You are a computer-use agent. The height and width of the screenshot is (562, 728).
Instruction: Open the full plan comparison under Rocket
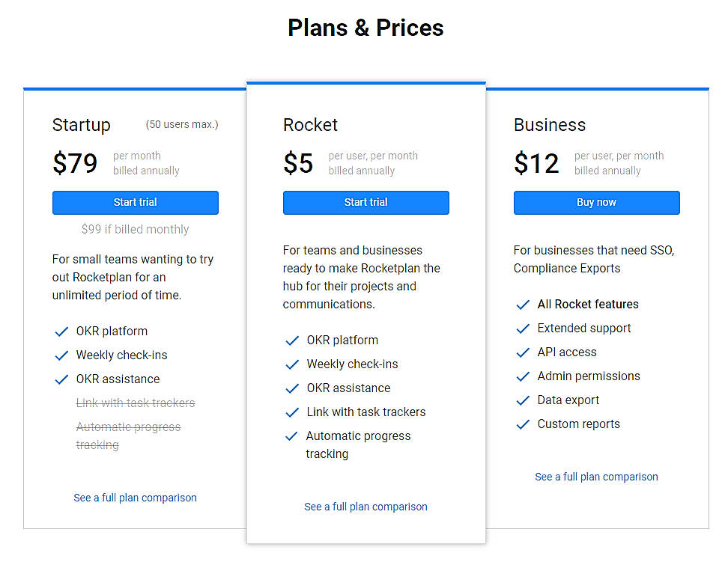point(366,507)
